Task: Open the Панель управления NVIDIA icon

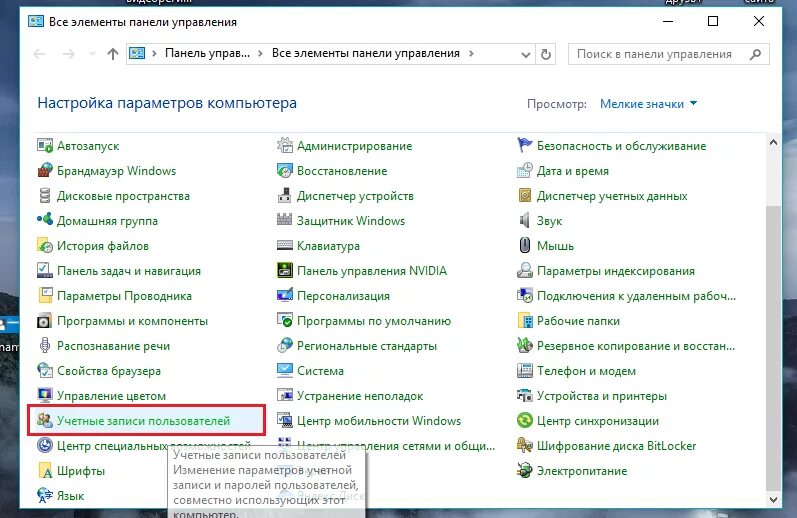Action: coord(285,270)
